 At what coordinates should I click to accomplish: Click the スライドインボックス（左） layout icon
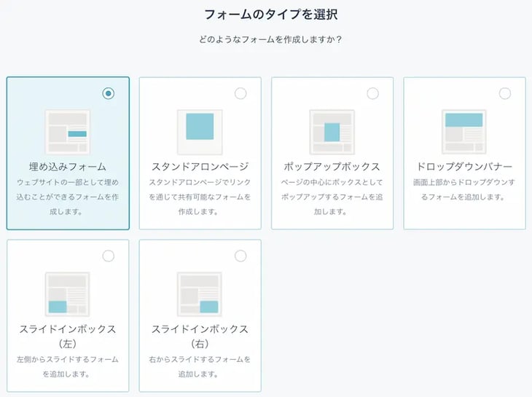[x=67, y=294]
